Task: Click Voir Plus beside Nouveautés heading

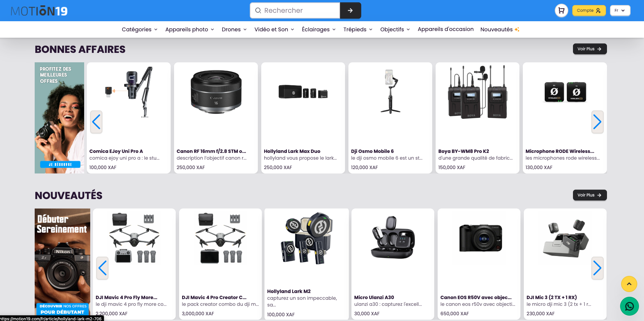Action: pyautogui.click(x=589, y=195)
